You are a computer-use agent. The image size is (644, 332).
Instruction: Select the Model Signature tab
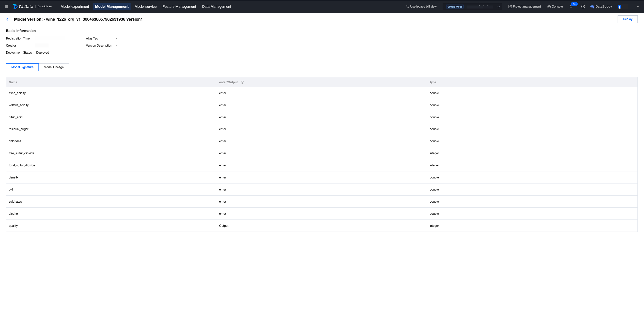(x=22, y=67)
